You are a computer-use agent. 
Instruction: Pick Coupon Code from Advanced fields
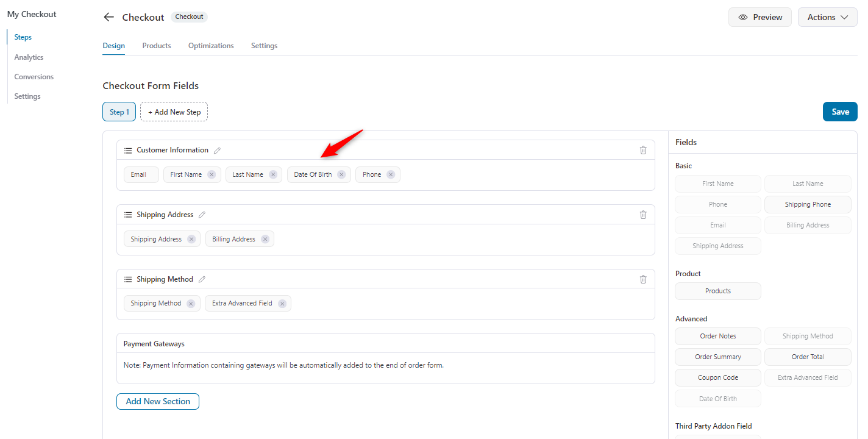(718, 377)
